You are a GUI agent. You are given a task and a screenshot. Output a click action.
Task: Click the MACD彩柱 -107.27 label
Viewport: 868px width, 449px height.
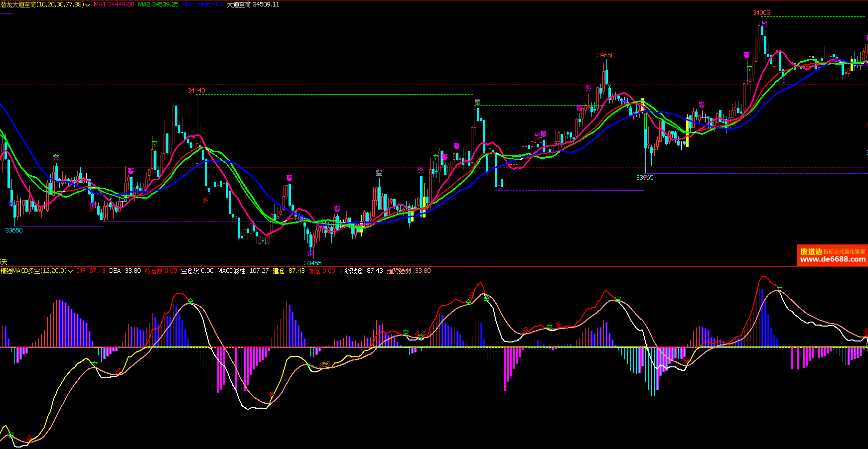click(243, 271)
